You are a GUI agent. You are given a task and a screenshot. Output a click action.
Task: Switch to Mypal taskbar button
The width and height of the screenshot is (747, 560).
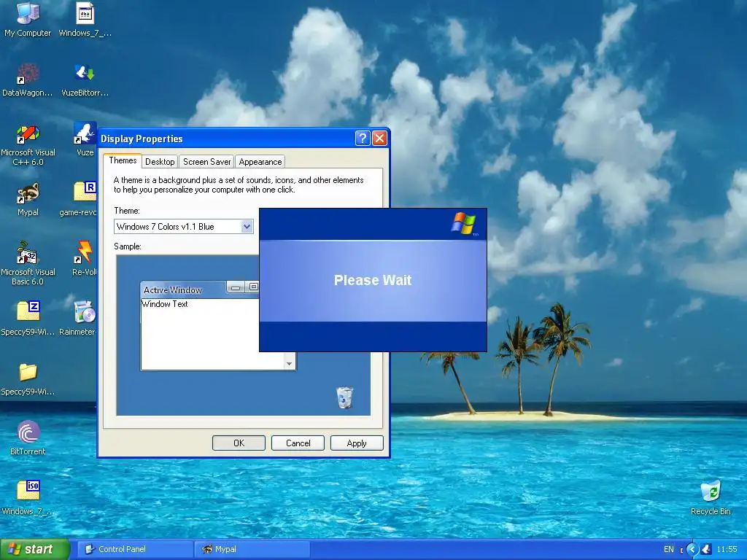(x=252, y=549)
